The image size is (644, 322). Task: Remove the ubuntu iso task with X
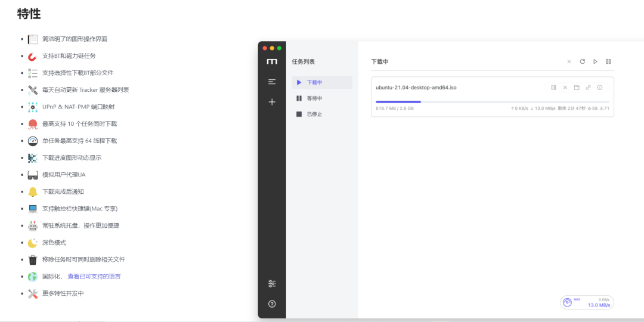coord(565,88)
